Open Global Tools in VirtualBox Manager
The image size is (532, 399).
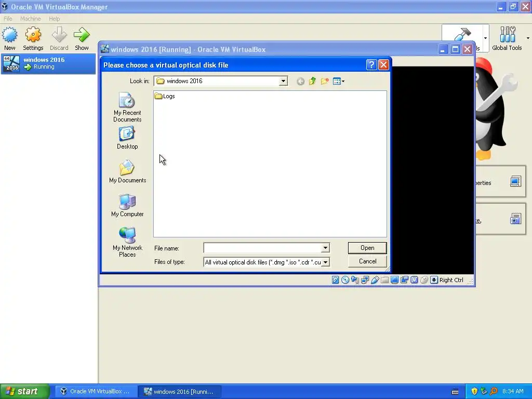click(x=507, y=38)
